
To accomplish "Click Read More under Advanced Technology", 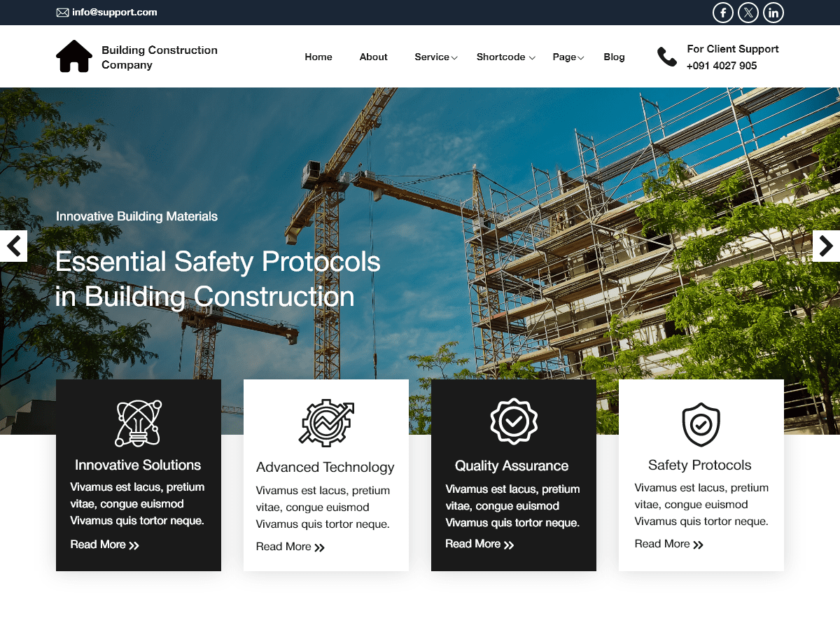I will pyautogui.click(x=290, y=547).
